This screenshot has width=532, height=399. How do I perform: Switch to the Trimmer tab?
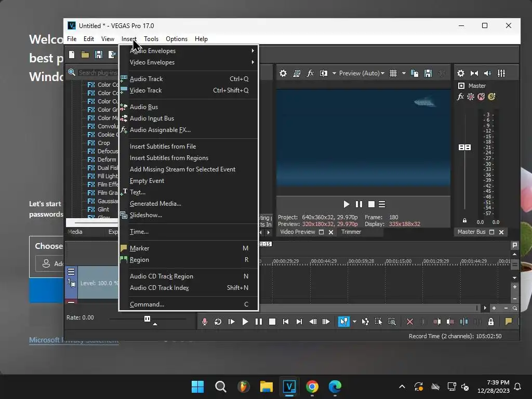(351, 232)
